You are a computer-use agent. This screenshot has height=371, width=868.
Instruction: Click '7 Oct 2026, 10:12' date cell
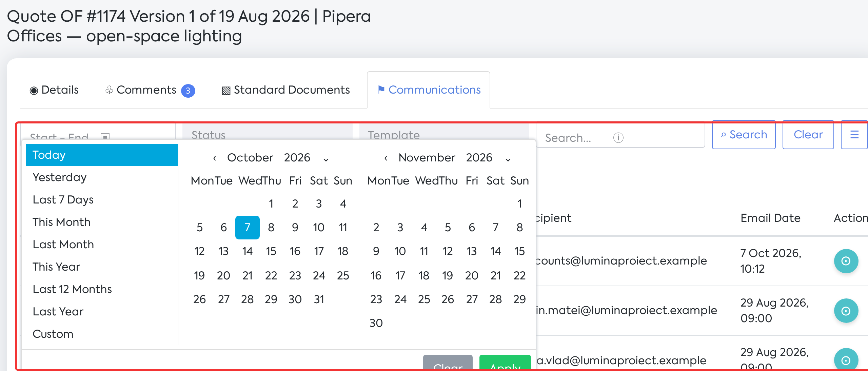771,261
